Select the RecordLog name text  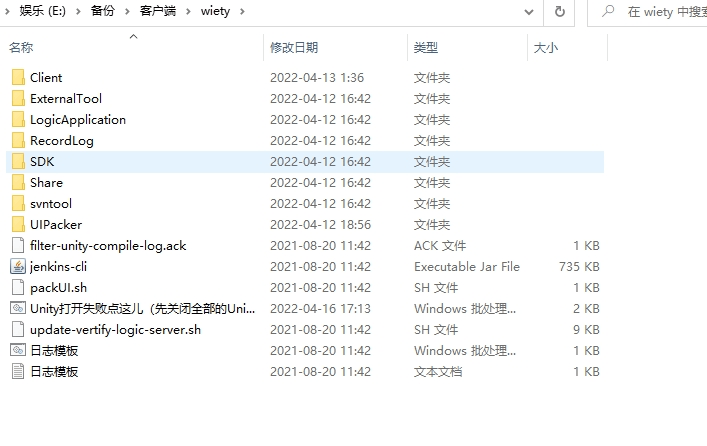tap(62, 141)
